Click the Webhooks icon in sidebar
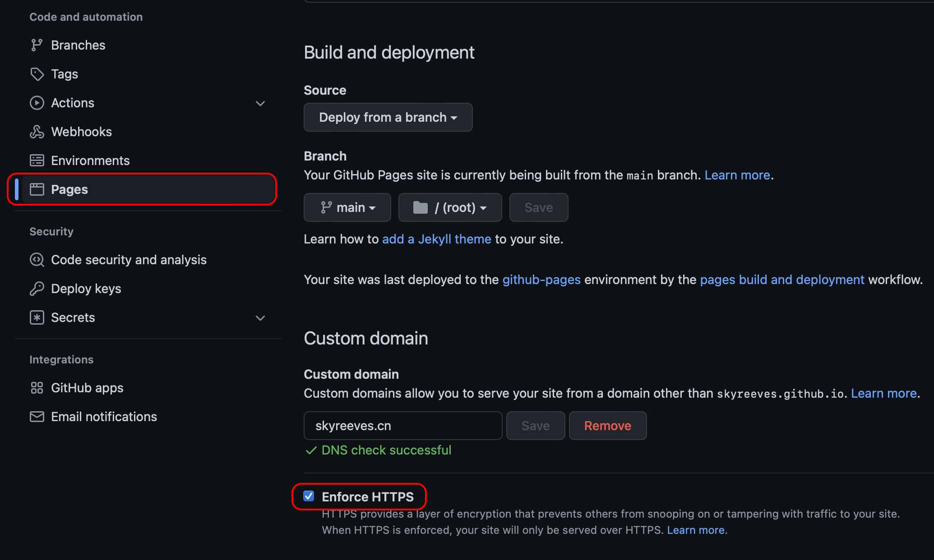Viewport: 934px width, 560px height. tap(37, 132)
